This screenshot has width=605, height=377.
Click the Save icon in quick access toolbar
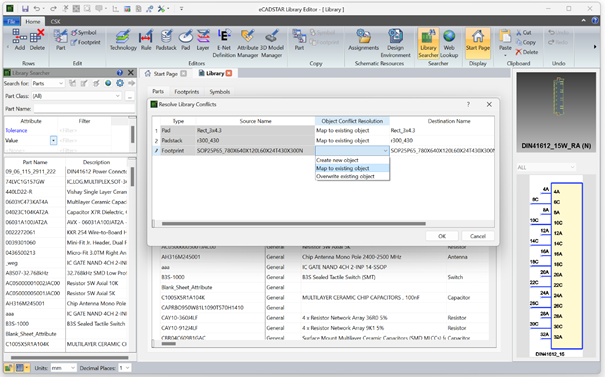point(25,8)
